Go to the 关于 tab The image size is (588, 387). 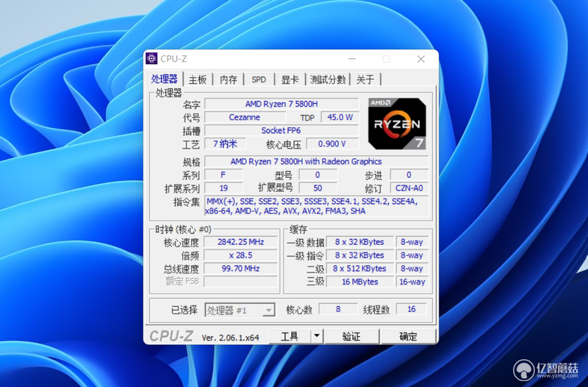click(365, 79)
